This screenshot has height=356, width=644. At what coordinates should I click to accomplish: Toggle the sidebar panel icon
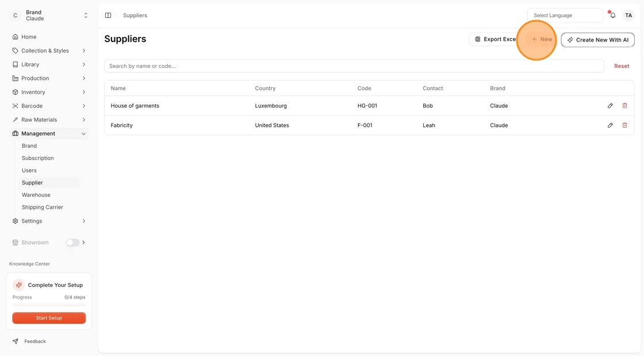coord(108,15)
